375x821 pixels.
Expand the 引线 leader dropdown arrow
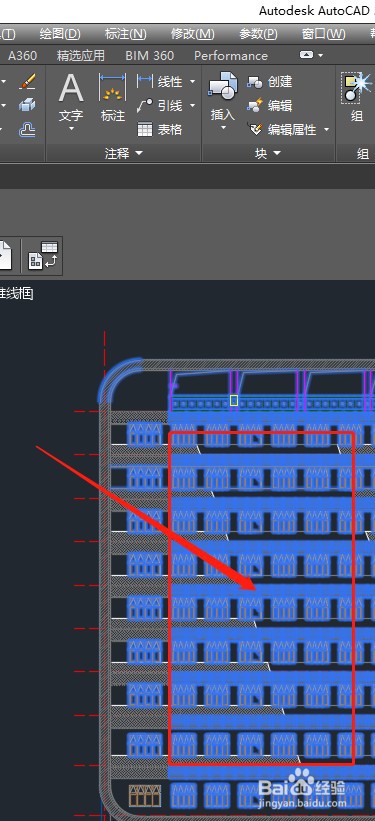pyautogui.click(x=192, y=106)
